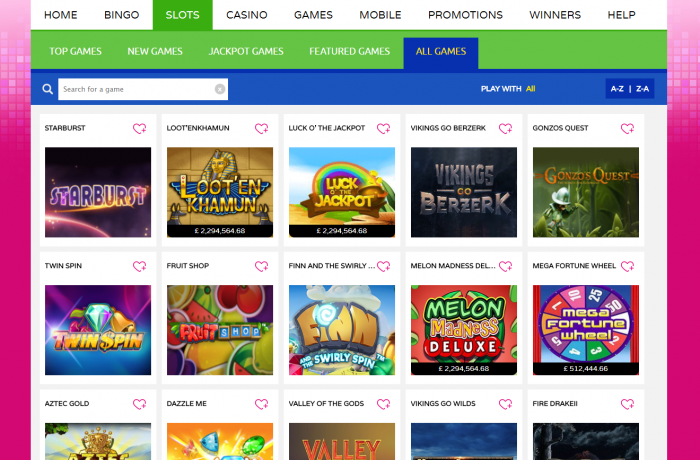700x460 pixels.
Task: Play Vikings Go Berzerk thumbnail
Action: click(x=464, y=192)
